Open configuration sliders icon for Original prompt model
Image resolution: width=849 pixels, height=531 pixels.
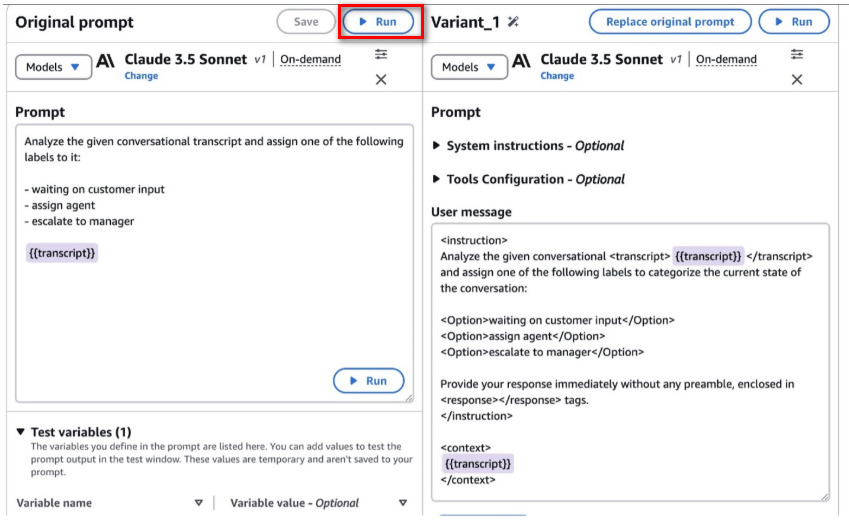381,54
